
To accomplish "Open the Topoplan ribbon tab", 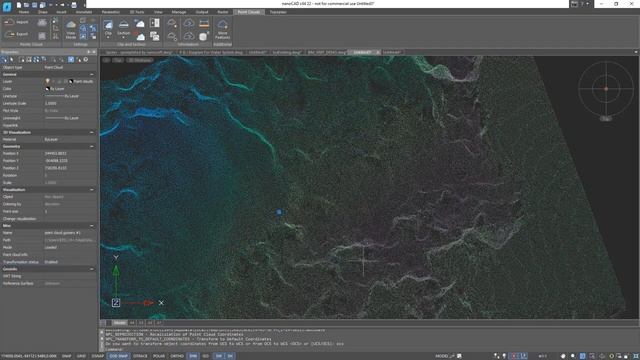I will [278, 12].
